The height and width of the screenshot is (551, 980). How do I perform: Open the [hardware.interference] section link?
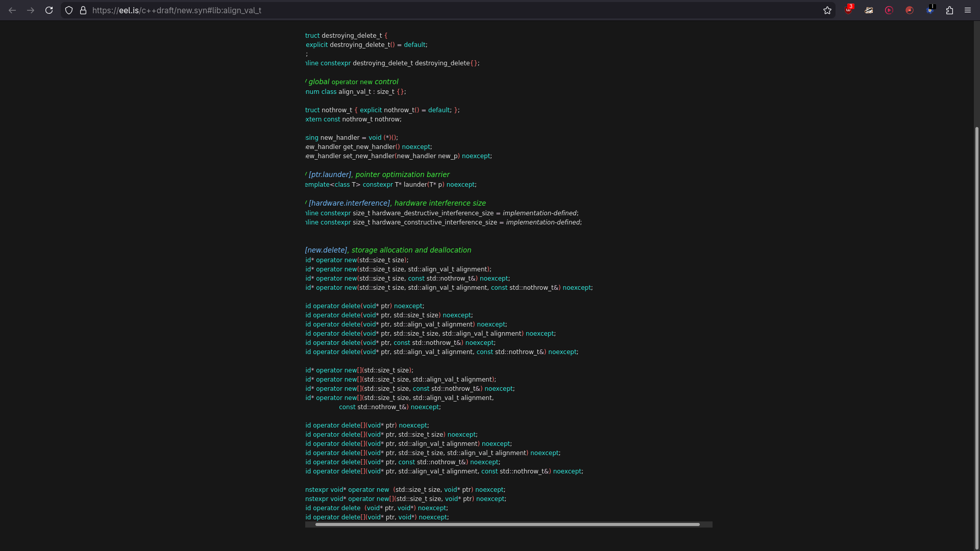(x=349, y=203)
